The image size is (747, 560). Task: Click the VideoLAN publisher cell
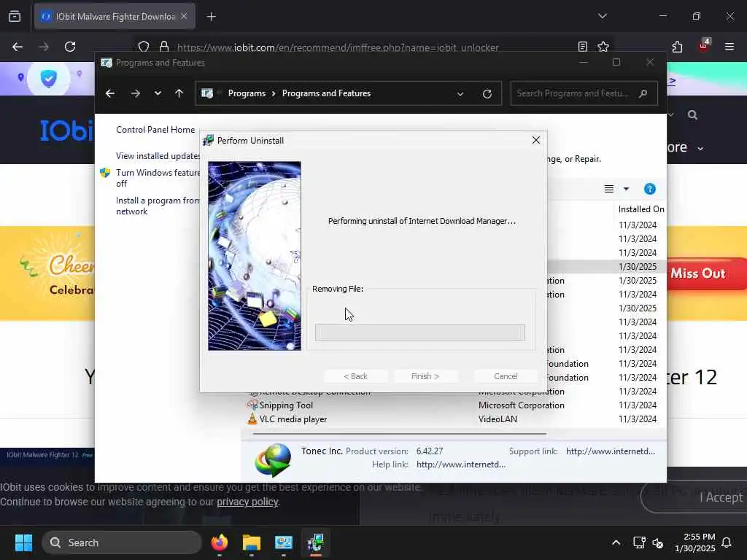click(498, 419)
